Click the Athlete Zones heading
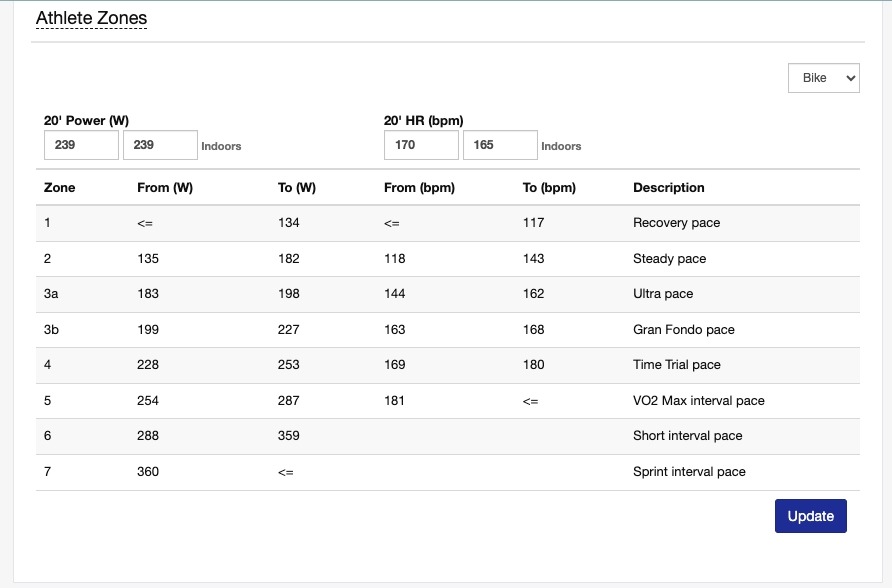892x588 pixels. [92, 18]
